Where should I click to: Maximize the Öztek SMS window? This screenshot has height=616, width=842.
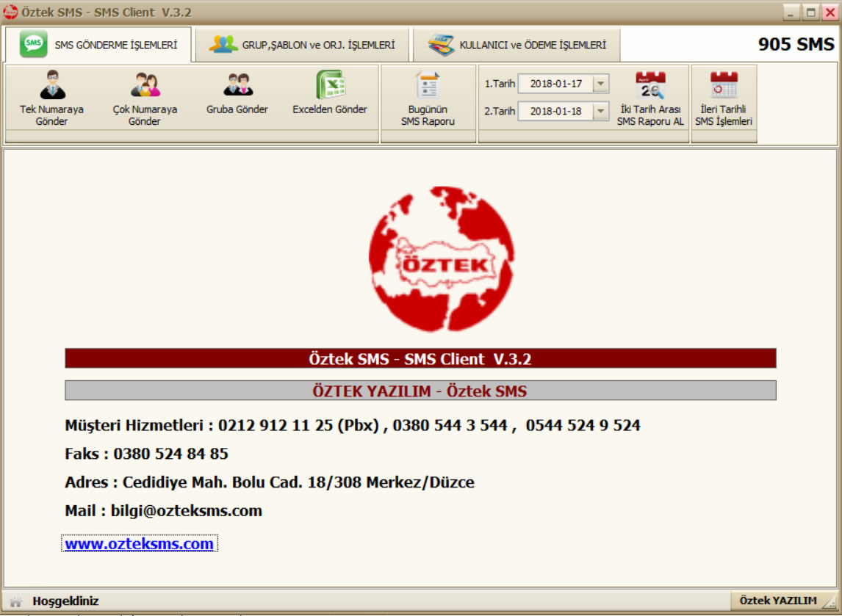pyautogui.click(x=811, y=12)
